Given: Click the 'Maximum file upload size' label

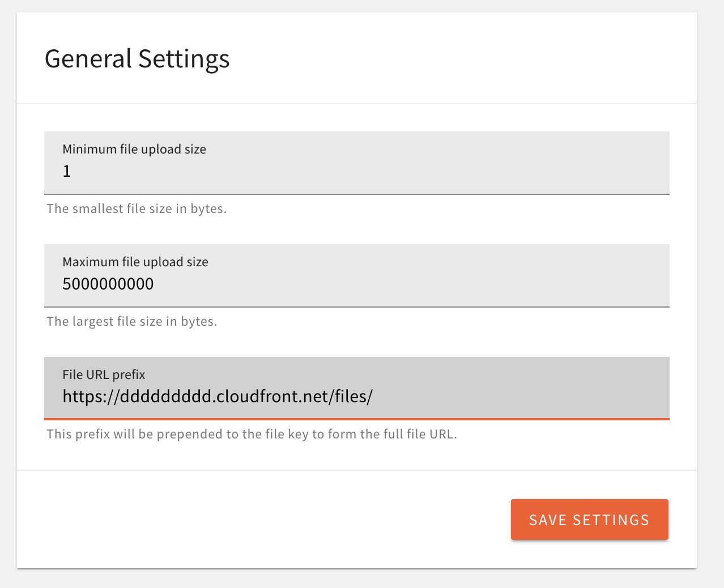Looking at the screenshot, I should coord(135,262).
